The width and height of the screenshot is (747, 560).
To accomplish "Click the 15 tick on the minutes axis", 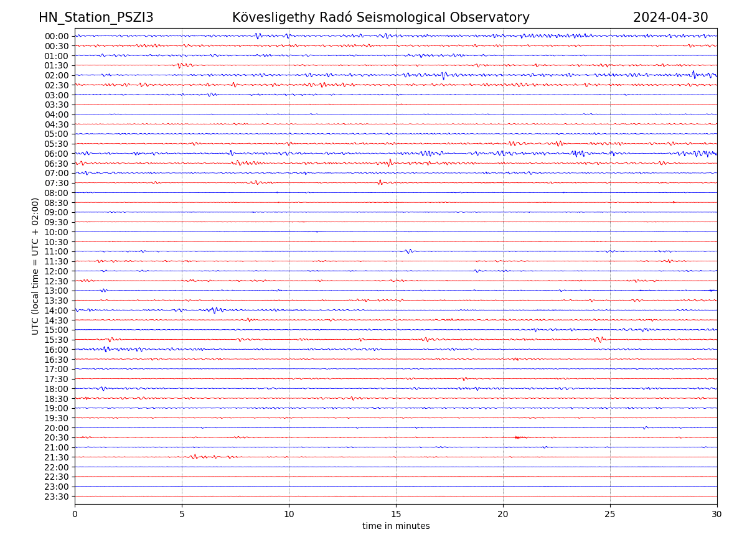I will [396, 514].
